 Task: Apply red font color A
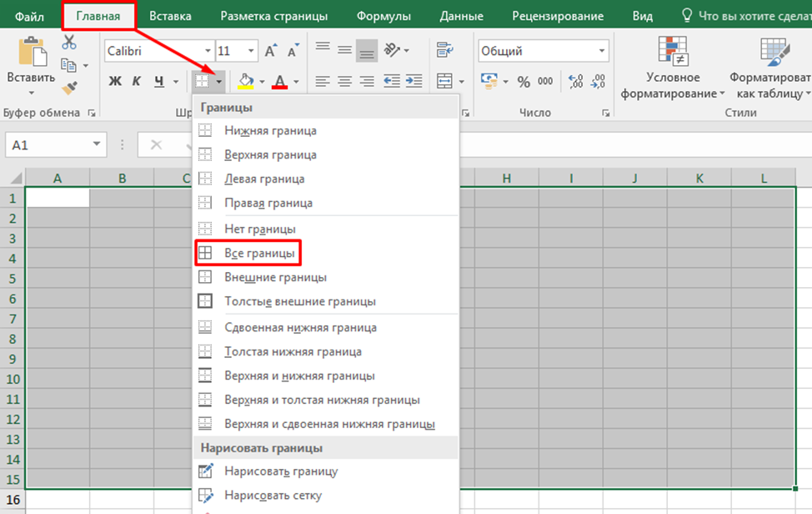pos(279,81)
